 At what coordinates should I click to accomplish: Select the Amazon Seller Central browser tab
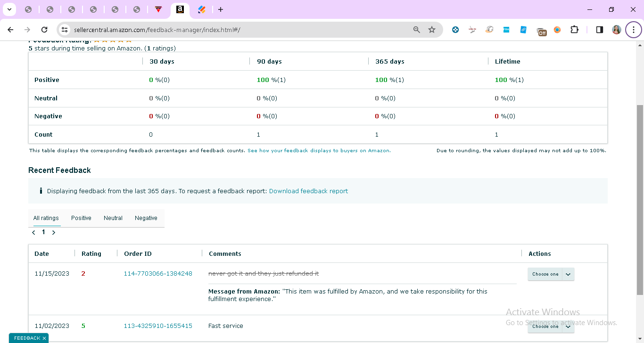click(180, 9)
